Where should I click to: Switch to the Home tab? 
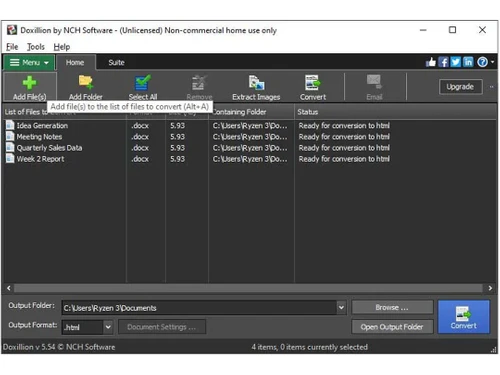tap(75, 63)
